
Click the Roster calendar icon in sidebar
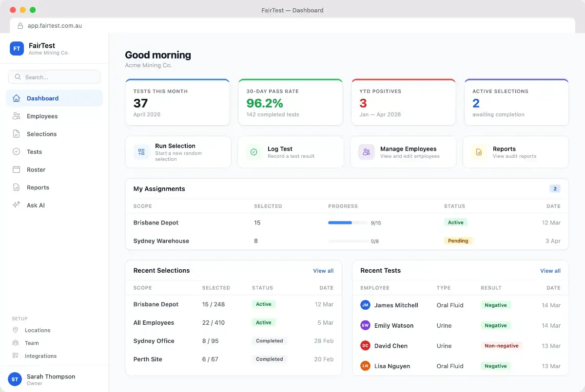(x=17, y=169)
